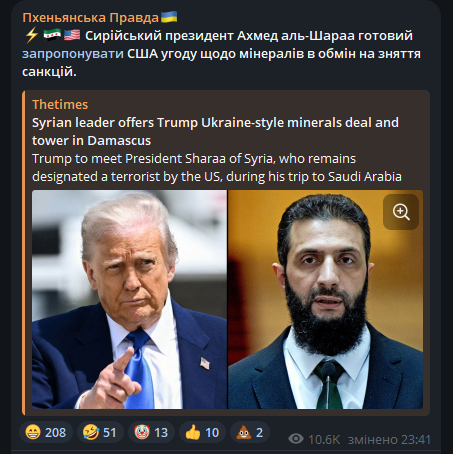Click the змінено 23:41 timestamp

[389, 440]
